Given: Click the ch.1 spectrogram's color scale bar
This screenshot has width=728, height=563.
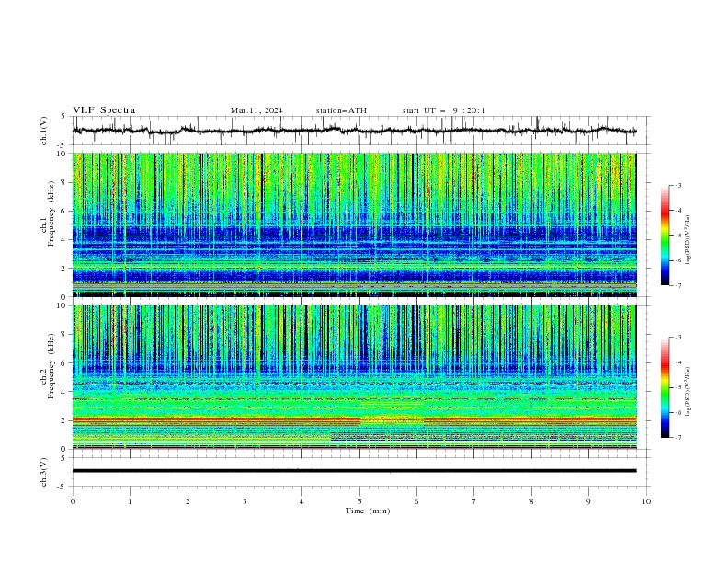Looking at the screenshot, I should [x=665, y=236].
